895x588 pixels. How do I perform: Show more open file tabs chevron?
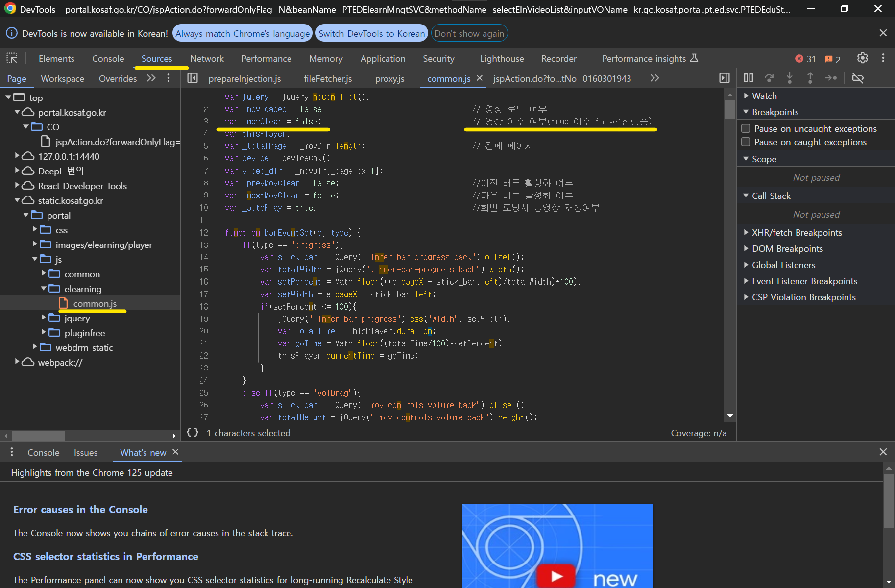coord(654,78)
